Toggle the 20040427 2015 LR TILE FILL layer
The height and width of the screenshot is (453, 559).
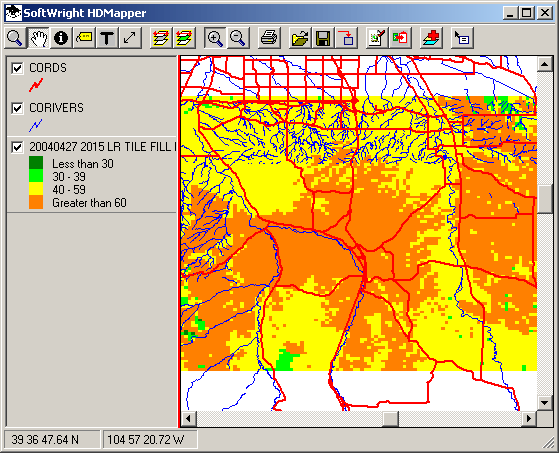[17, 147]
